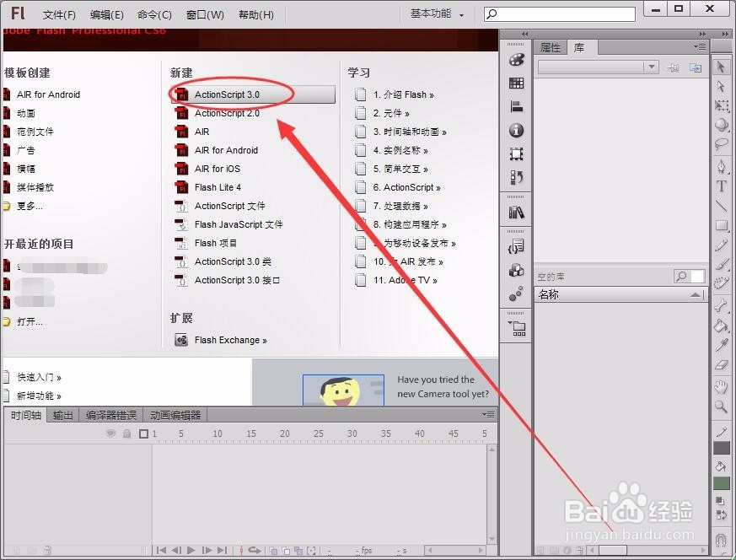This screenshot has height=560, width=736.
Task: Open the Components panel icon
Action: click(x=516, y=271)
